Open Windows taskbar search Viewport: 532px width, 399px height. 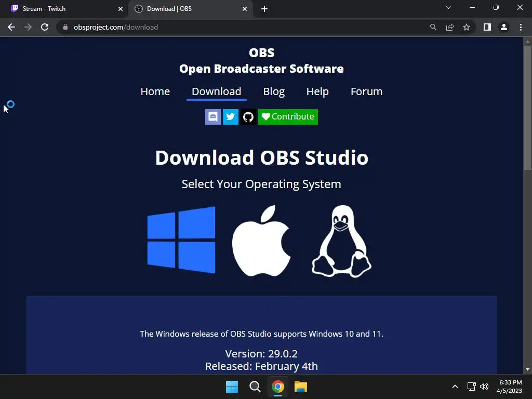click(x=255, y=387)
